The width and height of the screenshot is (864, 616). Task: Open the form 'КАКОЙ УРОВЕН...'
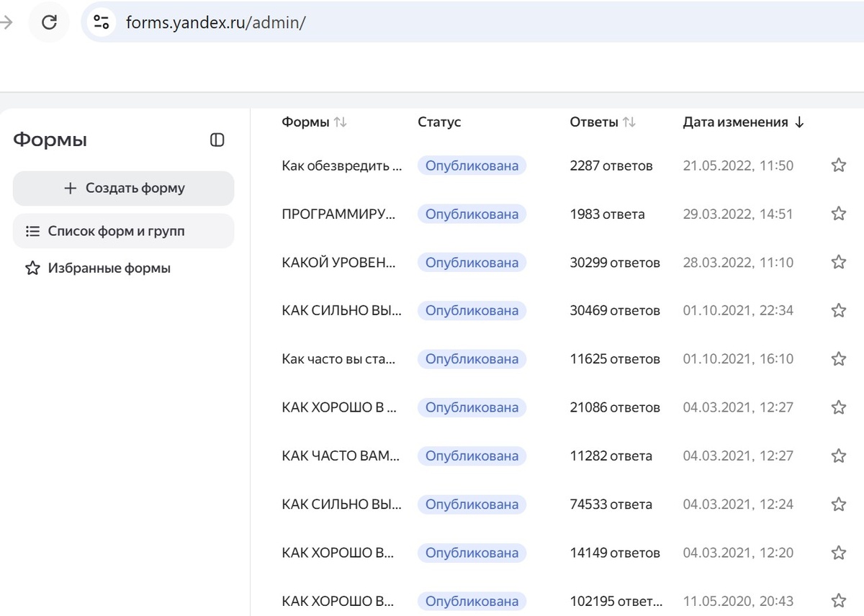pos(338,262)
